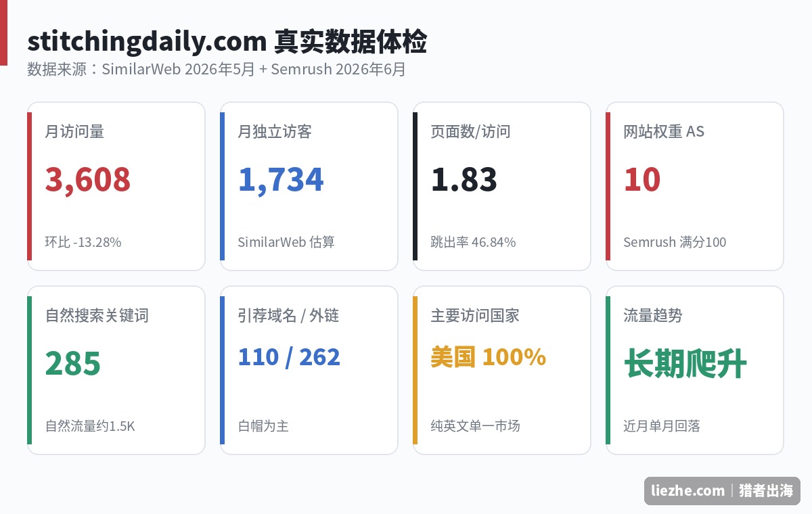Click the value '110 / 262'

(289, 357)
